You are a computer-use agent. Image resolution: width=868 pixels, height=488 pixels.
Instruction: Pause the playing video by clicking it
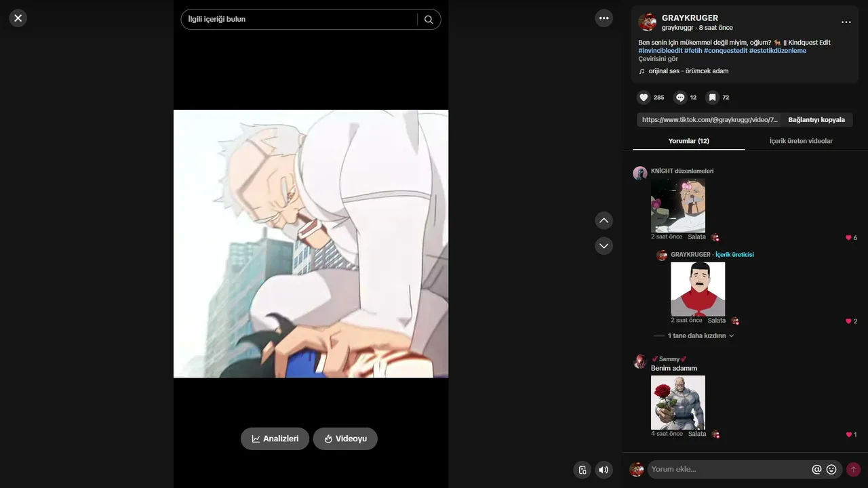(311, 244)
